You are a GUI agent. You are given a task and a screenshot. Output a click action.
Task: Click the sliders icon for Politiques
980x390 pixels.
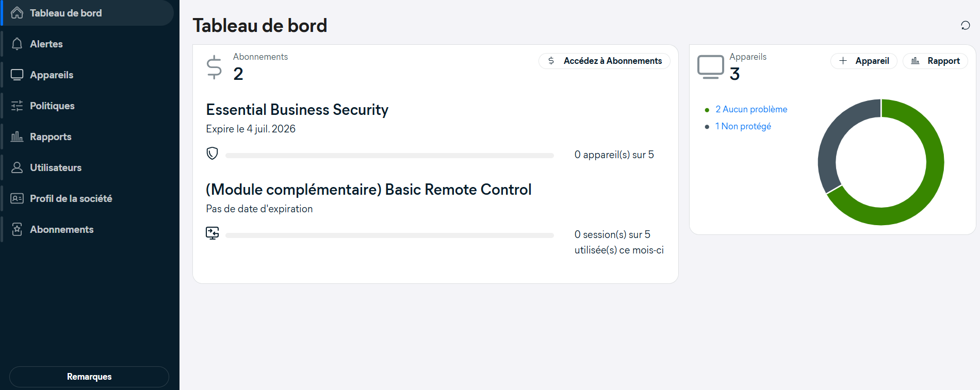tap(17, 106)
